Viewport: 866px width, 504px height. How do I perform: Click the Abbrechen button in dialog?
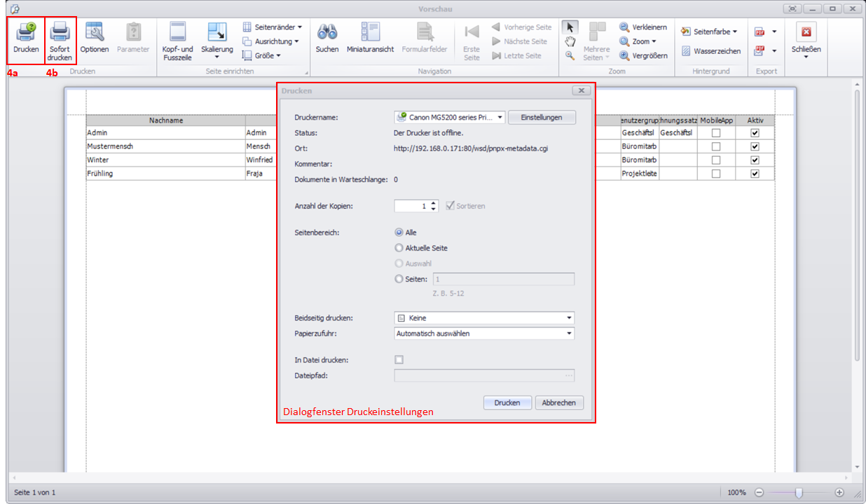(559, 402)
